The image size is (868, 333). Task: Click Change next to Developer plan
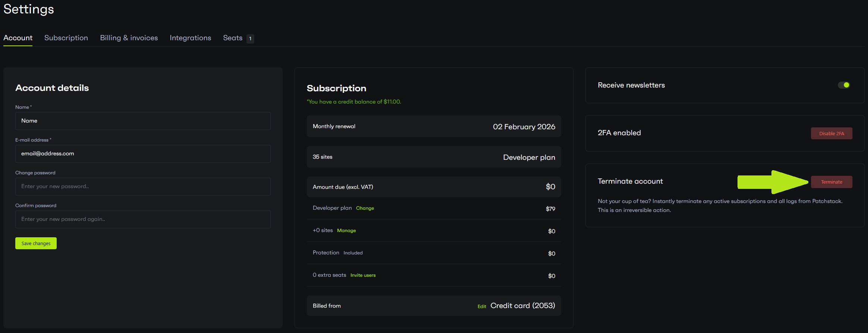[x=365, y=208]
